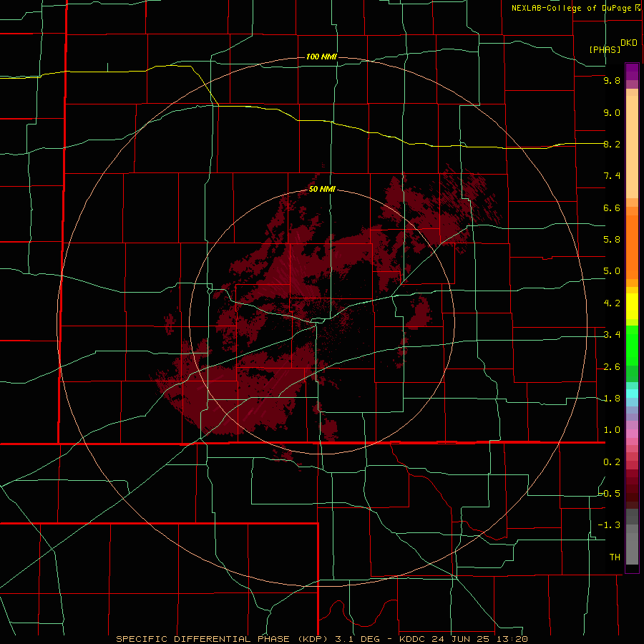
Task: Click the pink segment of the color bar
Action: point(632,434)
